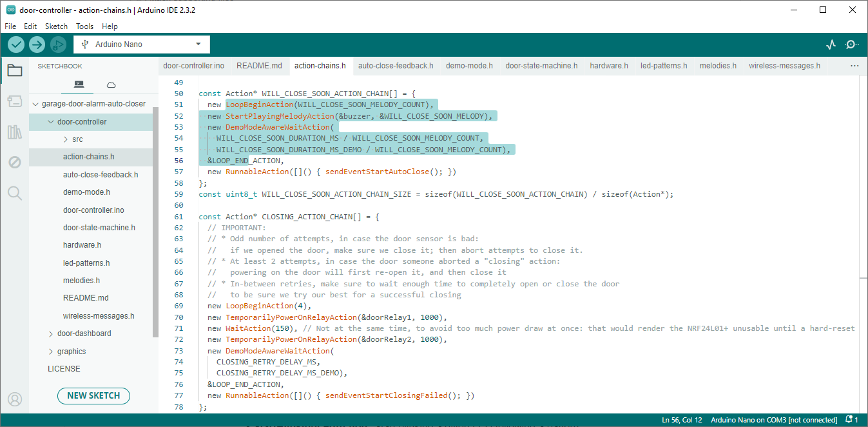The width and height of the screenshot is (868, 427).
Task: Open the Library Manager sidebar icon
Action: click(x=14, y=132)
